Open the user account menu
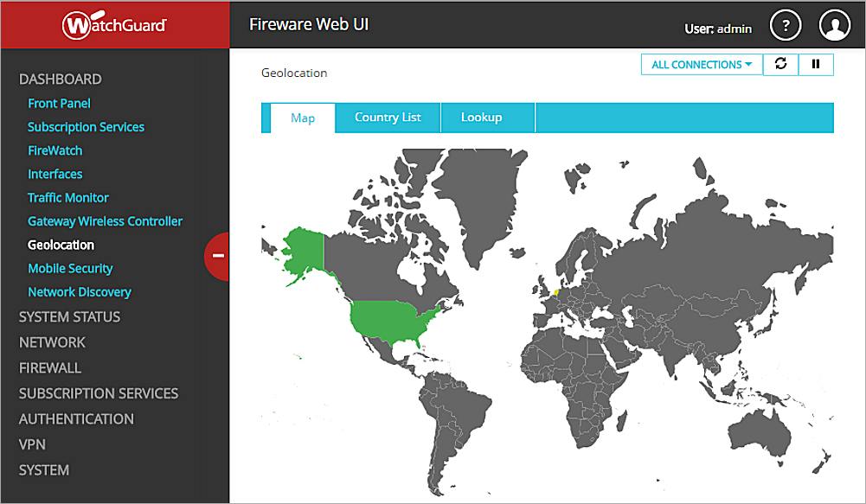Screen dimensions: 866x504 (x=833, y=25)
